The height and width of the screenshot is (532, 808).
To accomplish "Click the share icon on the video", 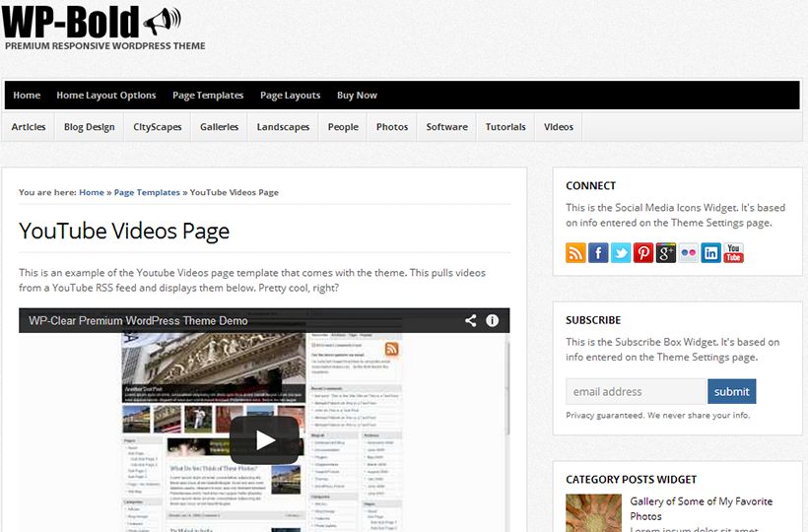I will (470, 321).
